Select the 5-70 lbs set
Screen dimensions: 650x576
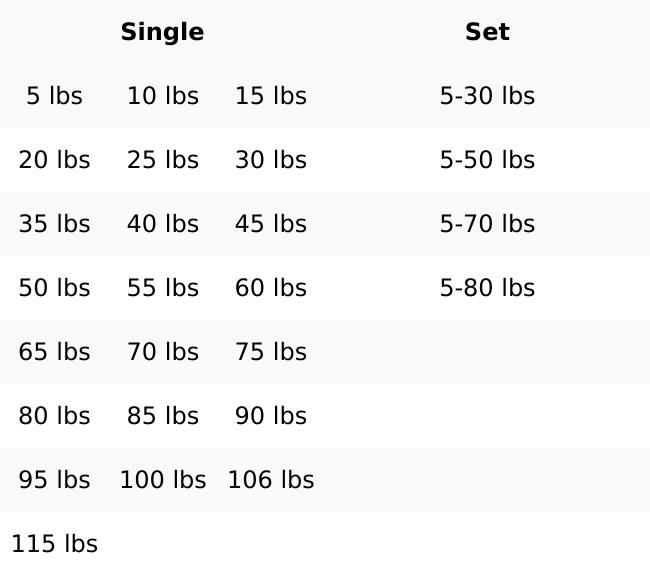coord(487,224)
